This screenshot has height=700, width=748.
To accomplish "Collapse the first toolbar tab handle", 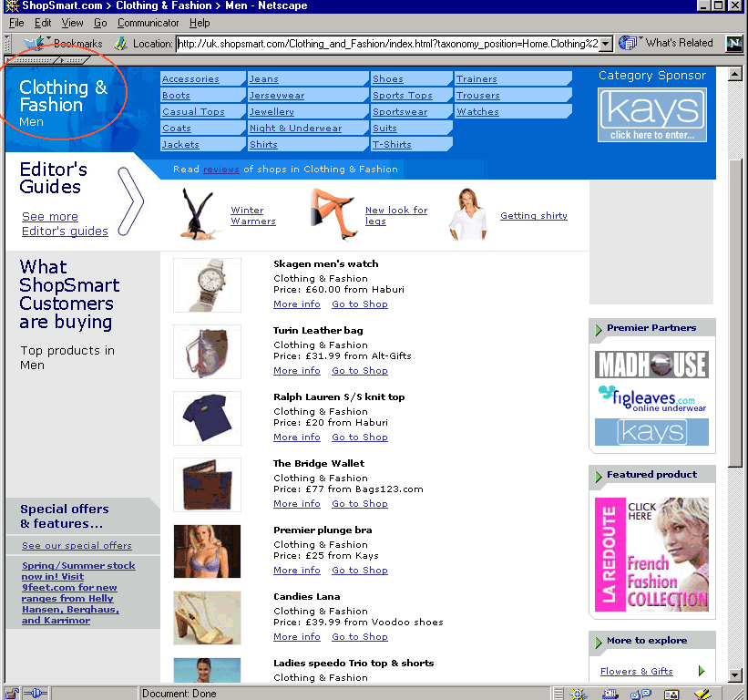I will [33, 60].
